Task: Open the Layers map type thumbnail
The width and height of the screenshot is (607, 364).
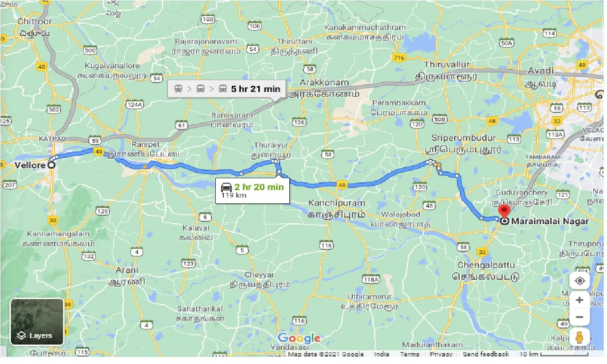Action: pos(37,322)
